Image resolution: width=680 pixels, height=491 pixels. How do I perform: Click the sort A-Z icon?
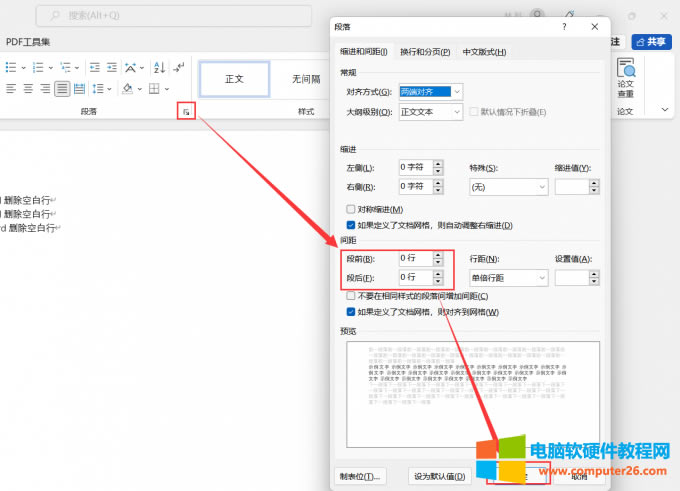coord(158,67)
